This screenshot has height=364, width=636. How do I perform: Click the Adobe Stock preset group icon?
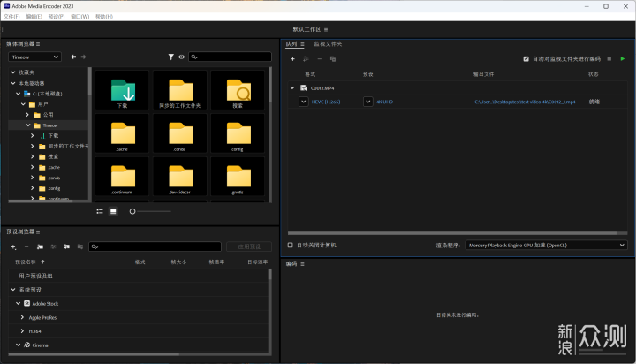tap(26, 304)
